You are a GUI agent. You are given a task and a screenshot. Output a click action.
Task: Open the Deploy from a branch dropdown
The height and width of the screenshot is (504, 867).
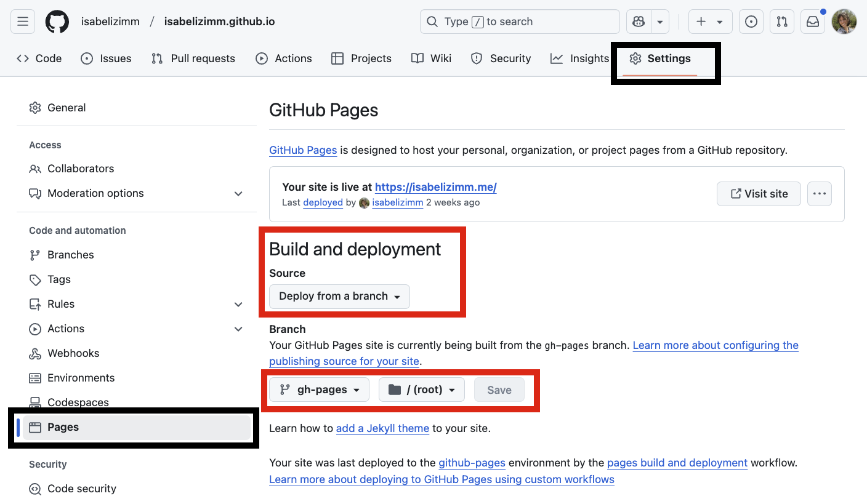[x=339, y=297]
